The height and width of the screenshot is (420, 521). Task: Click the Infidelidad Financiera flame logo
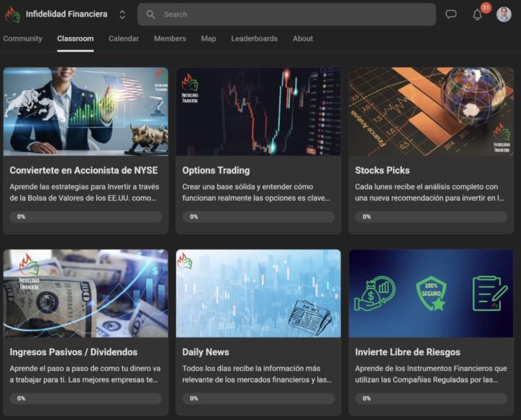[12, 14]
